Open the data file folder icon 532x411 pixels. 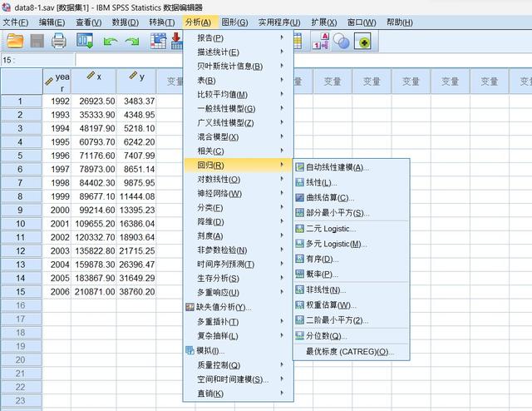click(15, 41)
